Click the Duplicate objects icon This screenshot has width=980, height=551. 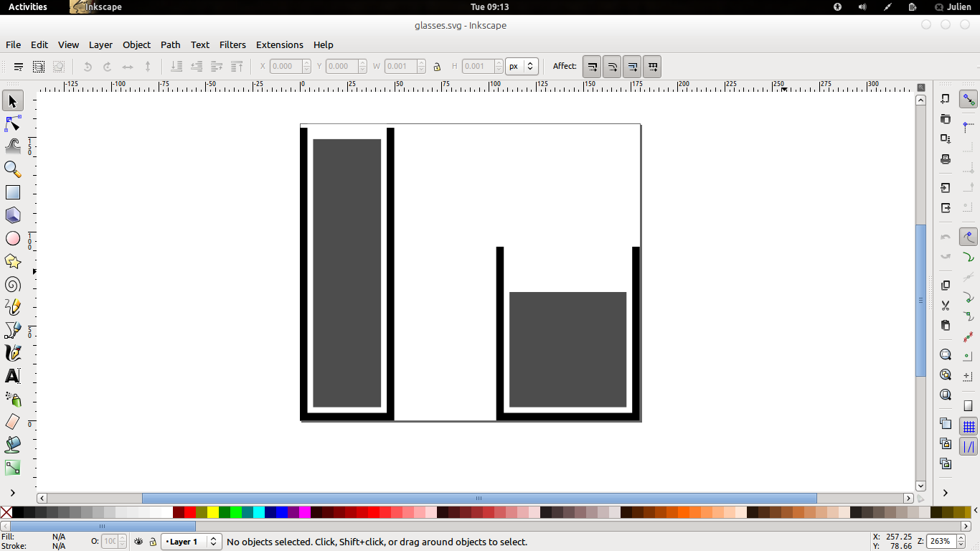946,423
